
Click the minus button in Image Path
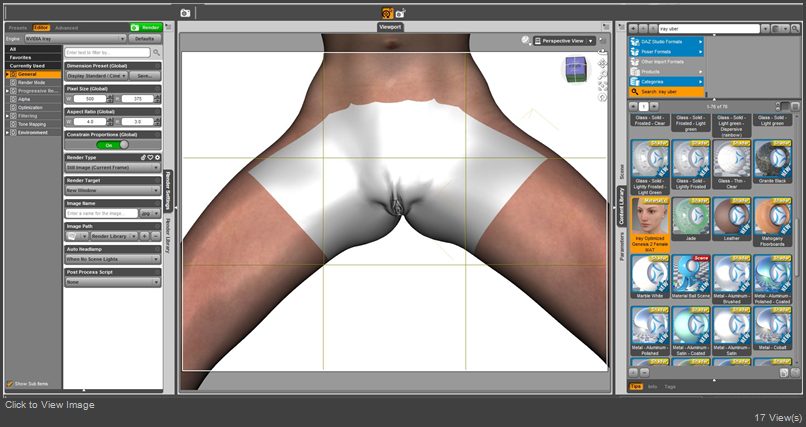(x=156, y=236)
